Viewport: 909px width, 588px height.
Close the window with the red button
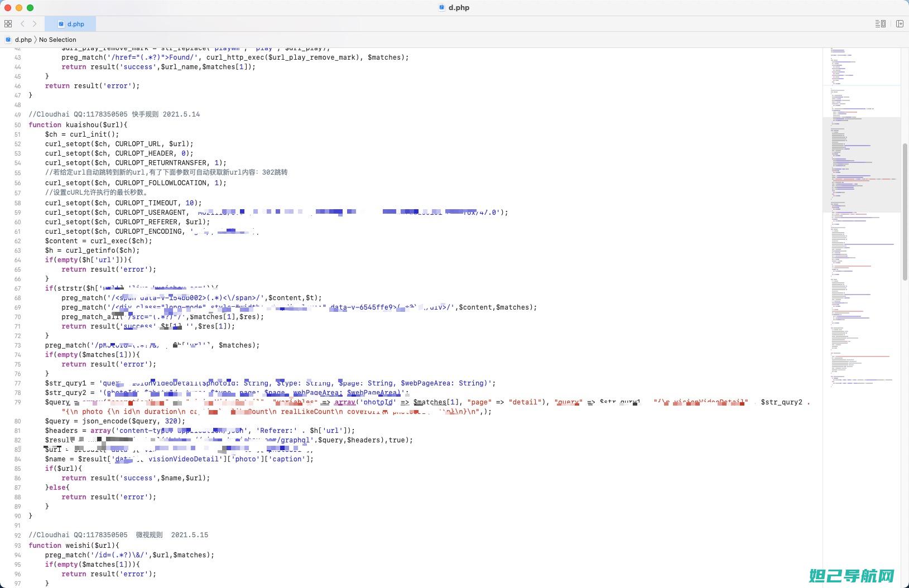tap(8, 8)
